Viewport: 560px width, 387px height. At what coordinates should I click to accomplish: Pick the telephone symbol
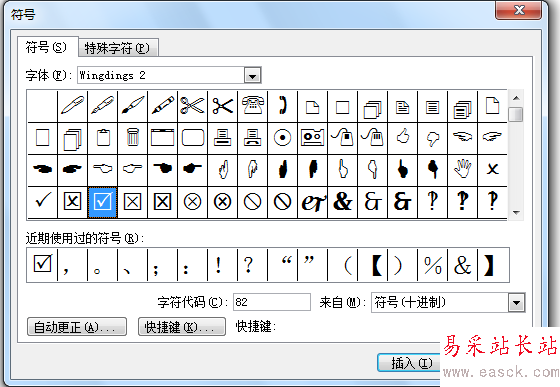[252, 106]
